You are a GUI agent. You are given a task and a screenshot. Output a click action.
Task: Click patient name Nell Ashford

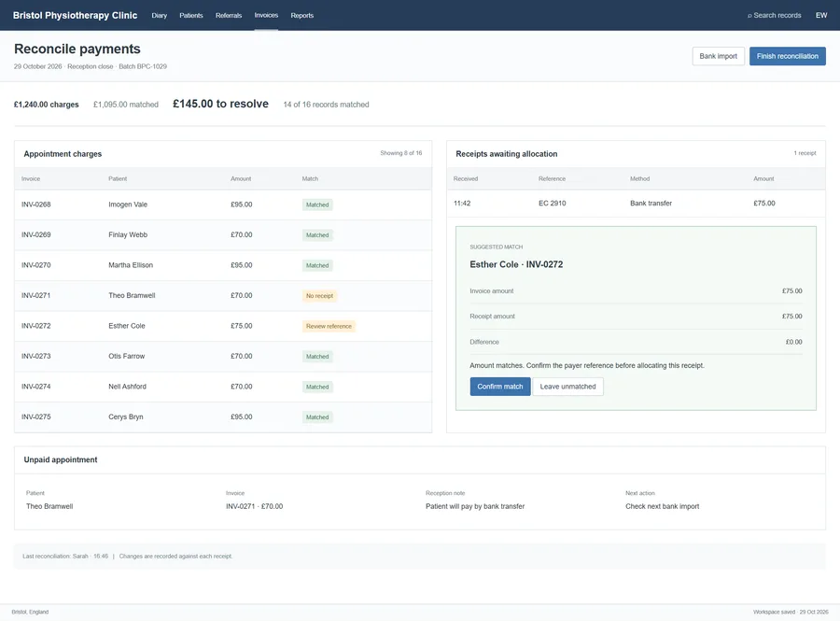[127, 387]
